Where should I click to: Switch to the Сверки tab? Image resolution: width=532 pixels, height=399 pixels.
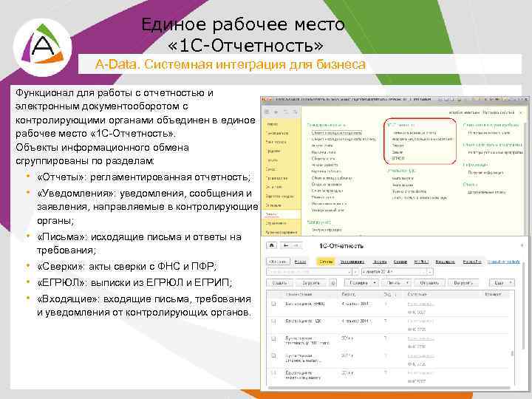400,262
